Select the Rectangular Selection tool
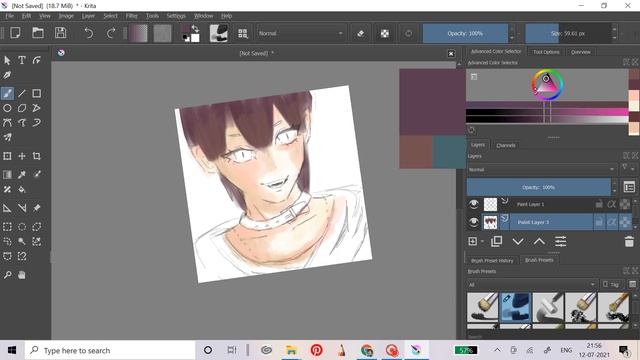This screenshot has width=640, height=360. coord(7,227)
